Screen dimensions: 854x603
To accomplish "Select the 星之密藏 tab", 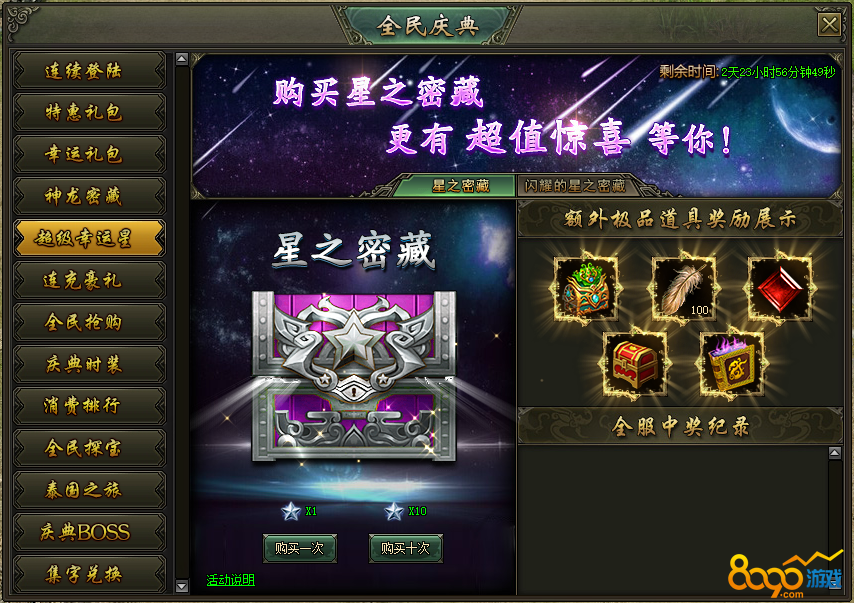I will [460, 186].
